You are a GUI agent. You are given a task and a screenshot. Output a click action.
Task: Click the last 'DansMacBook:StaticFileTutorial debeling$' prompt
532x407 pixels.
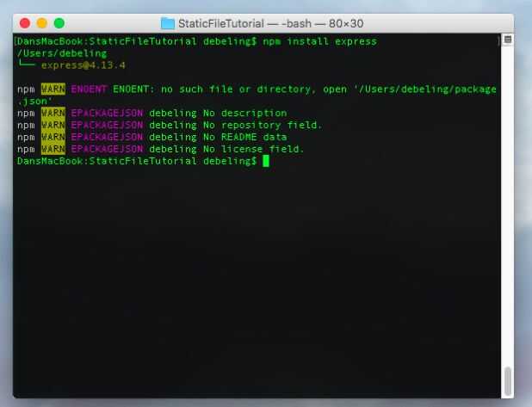click(137, 161)
